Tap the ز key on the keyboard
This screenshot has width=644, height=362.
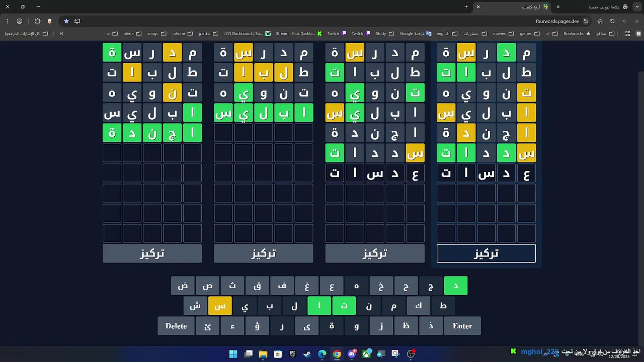click(381, 326)
